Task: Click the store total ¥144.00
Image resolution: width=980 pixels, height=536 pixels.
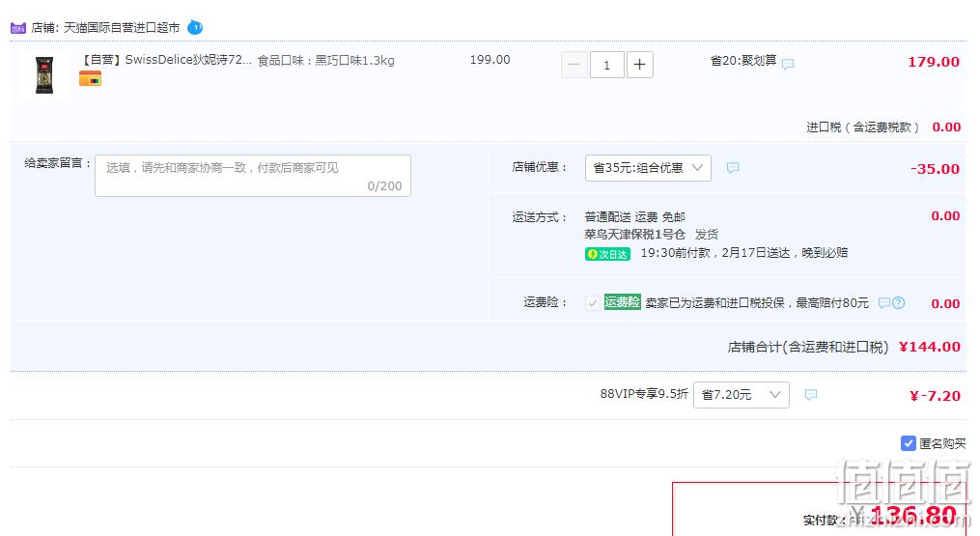Action: [x=930, y=347]
